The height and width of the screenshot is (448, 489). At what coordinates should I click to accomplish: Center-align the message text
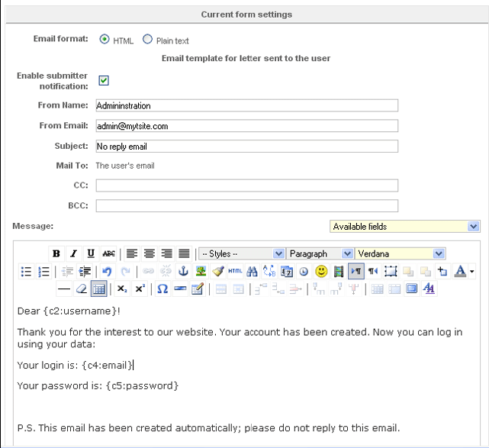150,253
